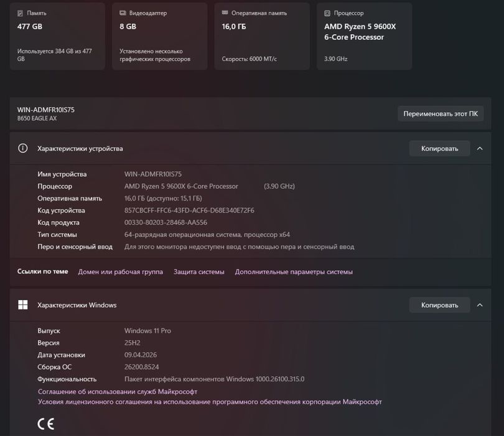
Task: Click the Оперативная память card icon
Action: click(225, 12)
